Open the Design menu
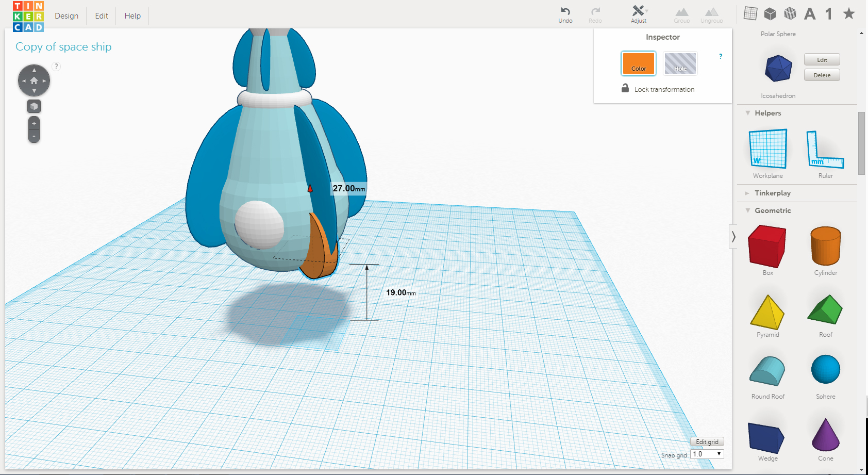Image resolution: width=868 pixels, height=475 pixels. tap(66, 16)
